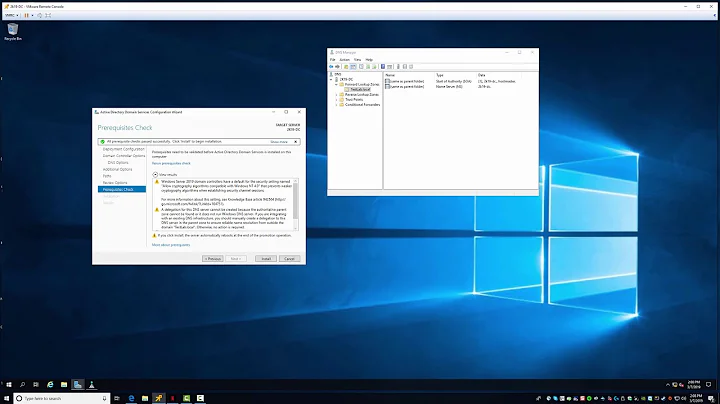Go to Additional Options wizard step
This screenshot has width=720, height=404.
(x=117, y=169)
